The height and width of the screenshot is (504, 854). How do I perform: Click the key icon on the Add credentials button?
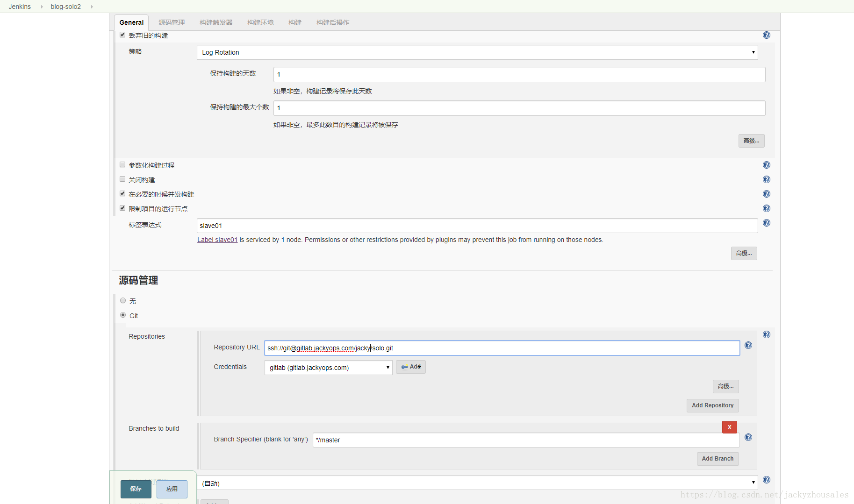tap(404, 367)
